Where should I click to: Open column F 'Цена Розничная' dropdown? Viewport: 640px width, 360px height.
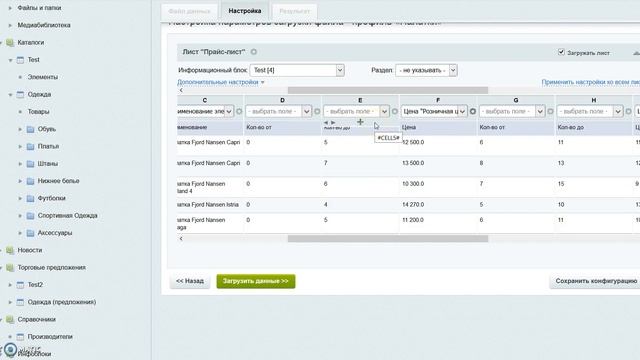434,111
